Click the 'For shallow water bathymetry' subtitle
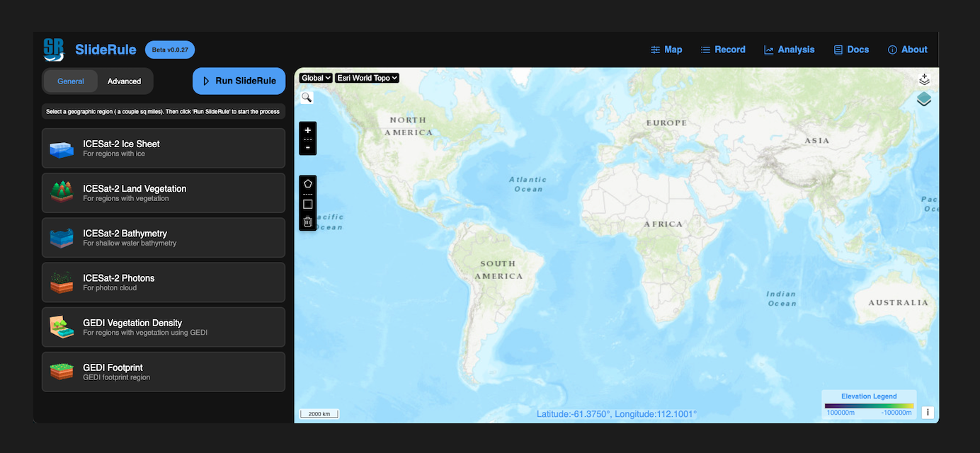Viewport: 980px width, 453px height. coord(130,243)
